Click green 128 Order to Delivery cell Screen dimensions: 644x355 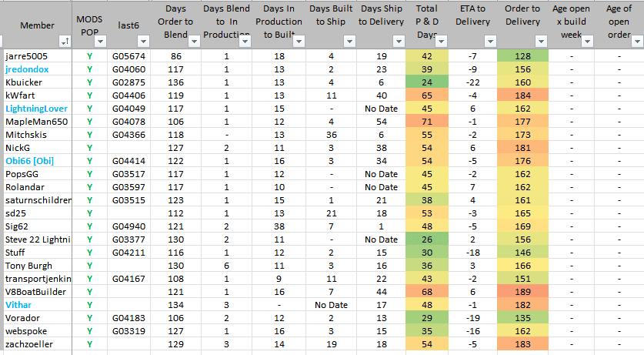coord(522,56)
